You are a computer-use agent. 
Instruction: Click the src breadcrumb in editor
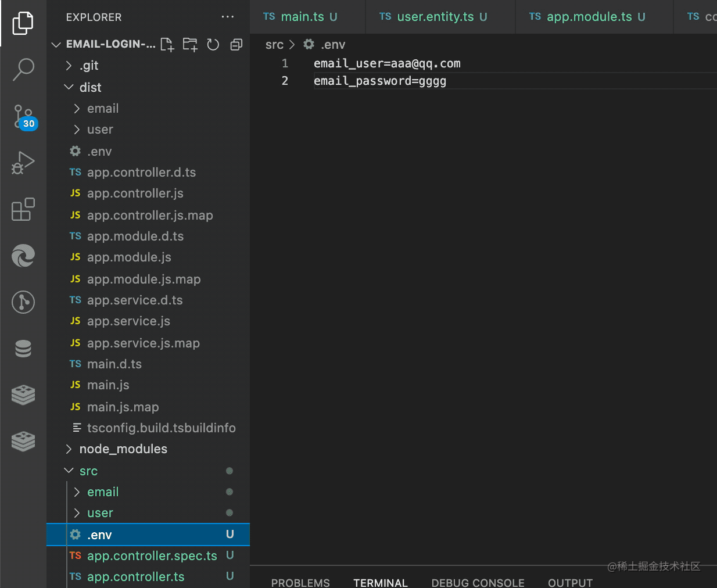coord(274,45)
